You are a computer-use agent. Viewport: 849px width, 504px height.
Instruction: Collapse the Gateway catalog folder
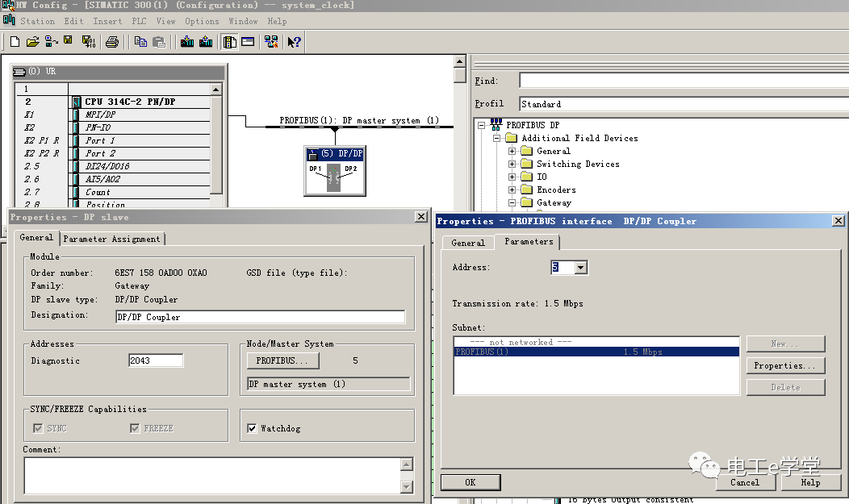(512, 202)
